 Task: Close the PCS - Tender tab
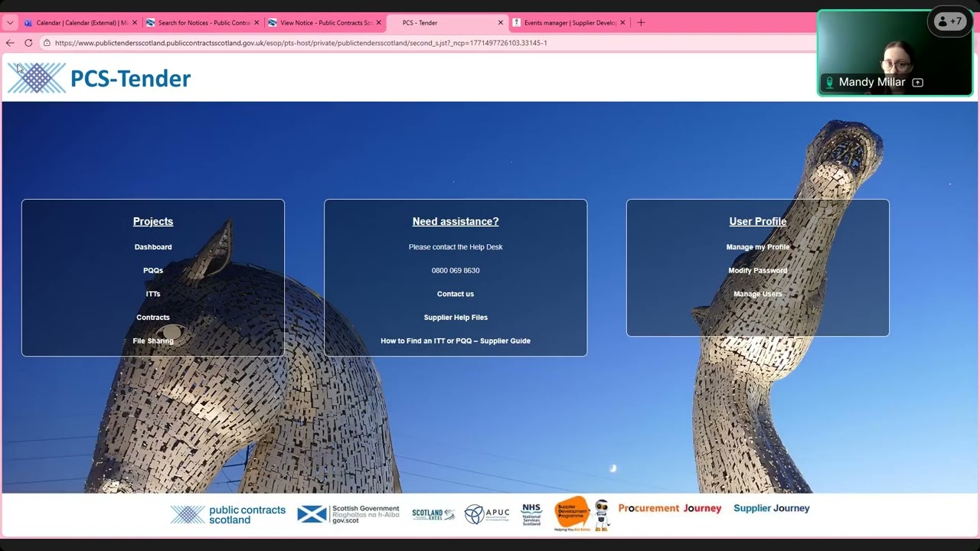[x=501, y=23]
